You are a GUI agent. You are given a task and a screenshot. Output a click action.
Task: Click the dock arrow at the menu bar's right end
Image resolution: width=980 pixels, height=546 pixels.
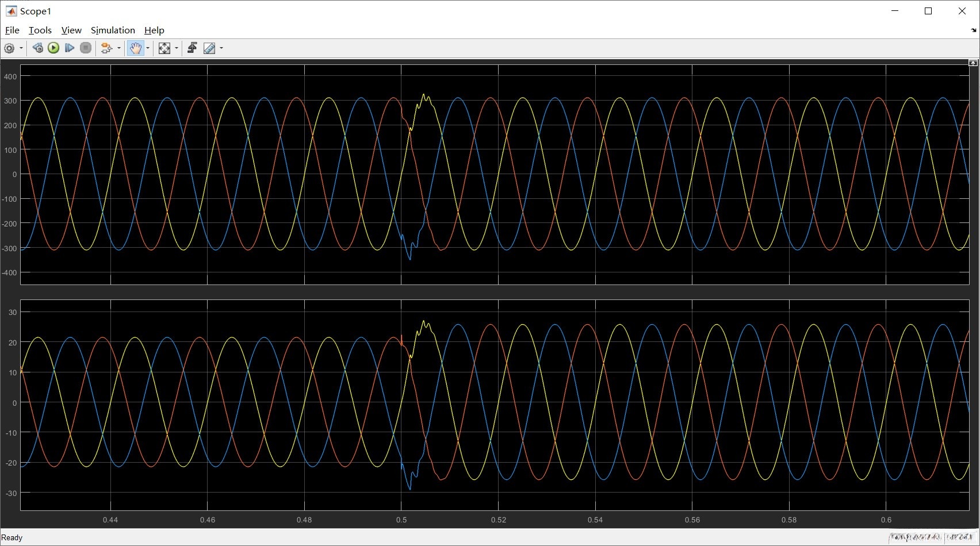click(x=973, y=30)
